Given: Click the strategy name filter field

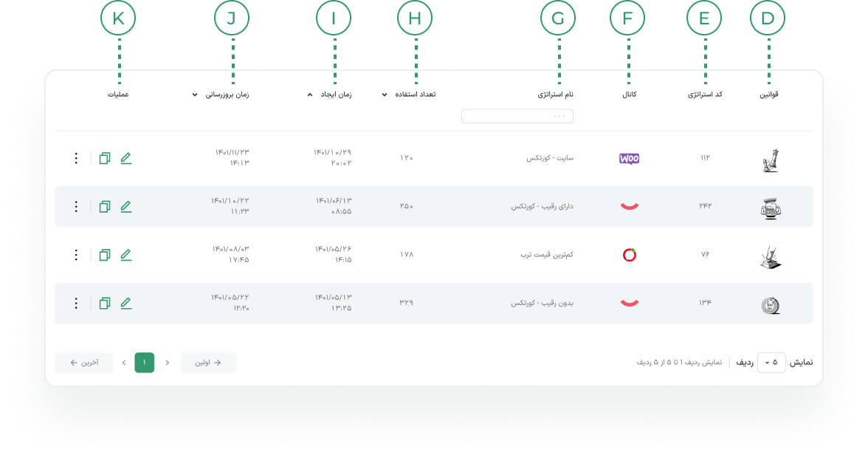Looking at the screenshot, I should point(517,116).
